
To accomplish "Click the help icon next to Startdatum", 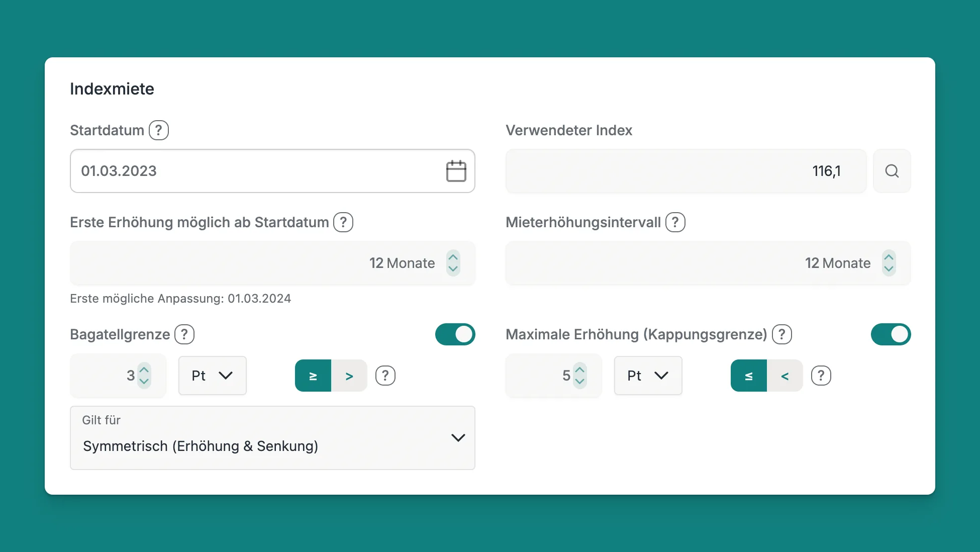I will tap(159, 130).
